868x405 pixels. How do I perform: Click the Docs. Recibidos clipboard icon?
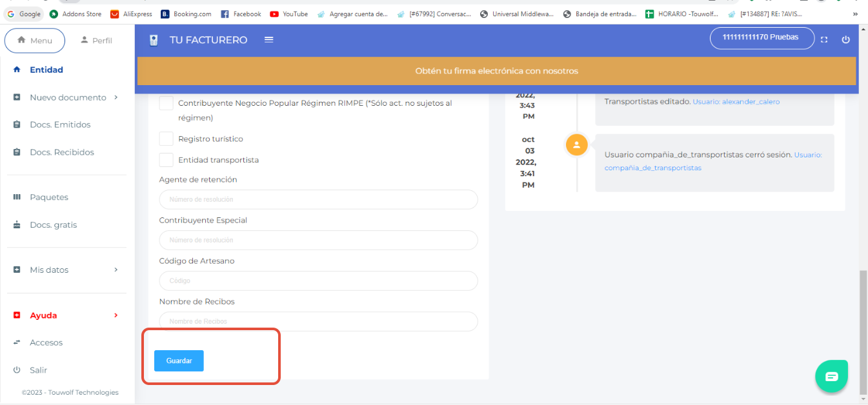pos(17,152)
